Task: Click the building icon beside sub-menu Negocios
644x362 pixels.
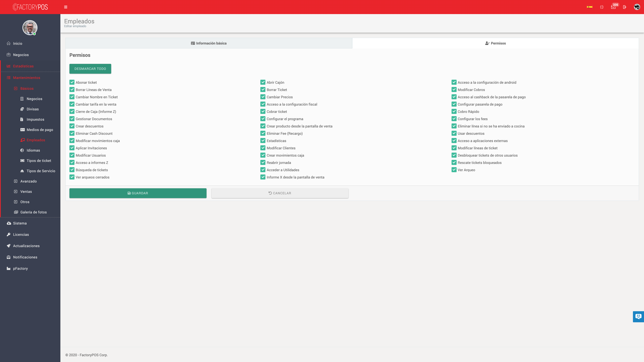Action: tap(22, 99)
